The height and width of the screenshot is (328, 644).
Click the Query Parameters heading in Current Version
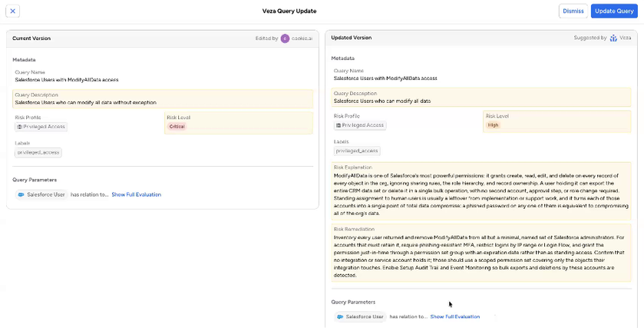click(35, 180)
